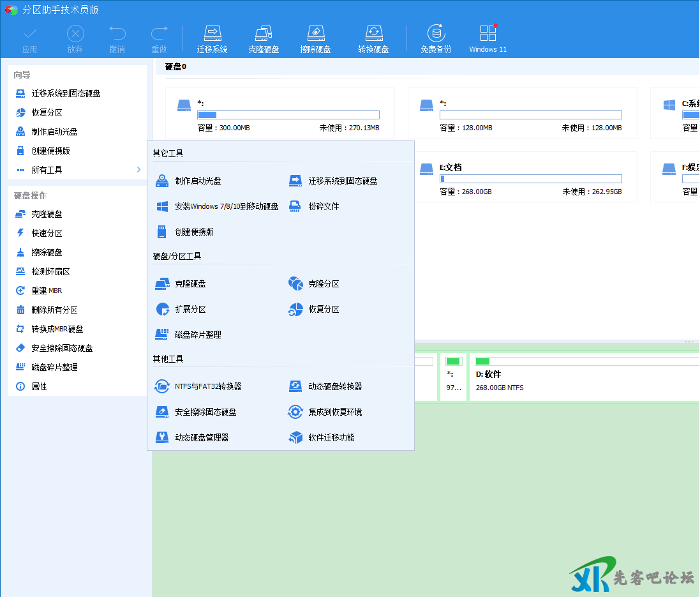Collapse the 硬盘操作 sidebar section header

30,195
